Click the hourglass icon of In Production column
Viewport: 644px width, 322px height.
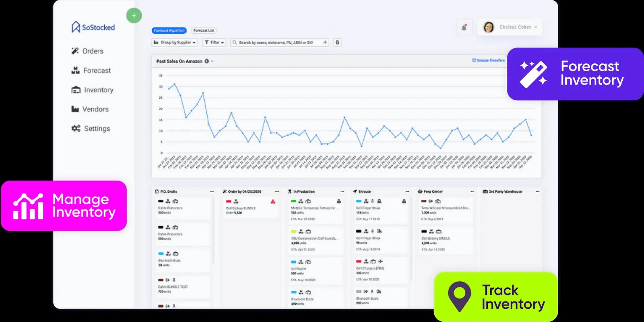click(290, 191)
